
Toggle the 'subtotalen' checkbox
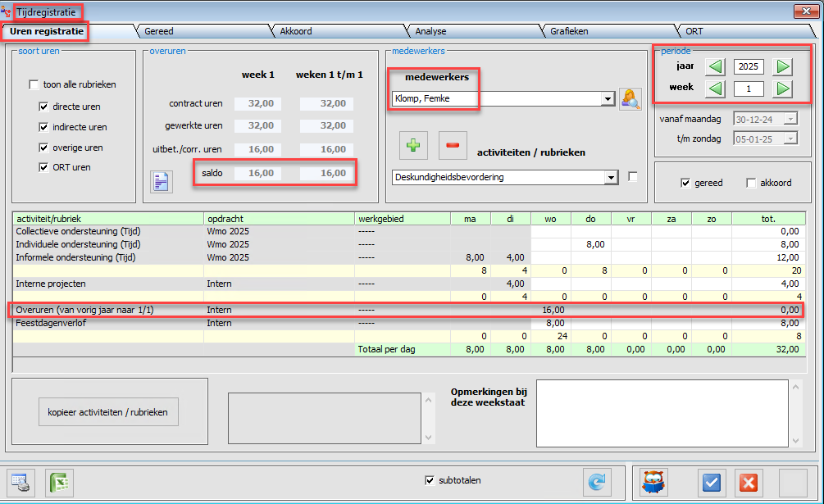click(x=430, y=480)
